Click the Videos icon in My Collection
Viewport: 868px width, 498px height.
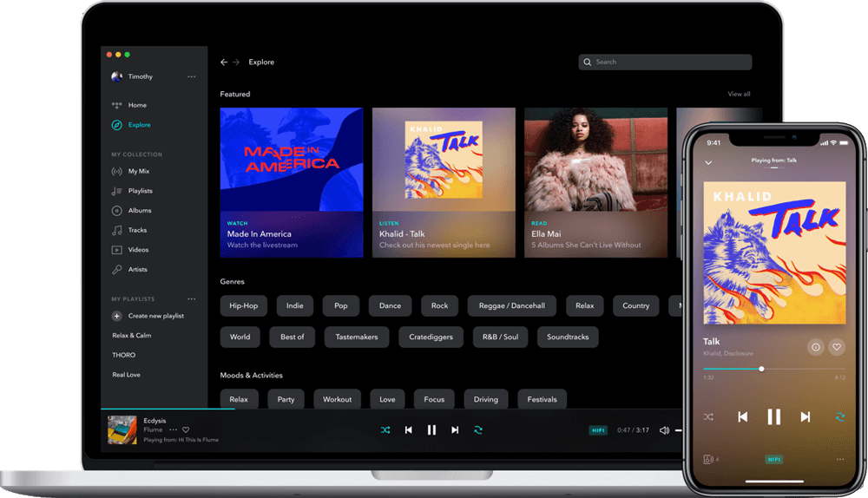(116, 250)
